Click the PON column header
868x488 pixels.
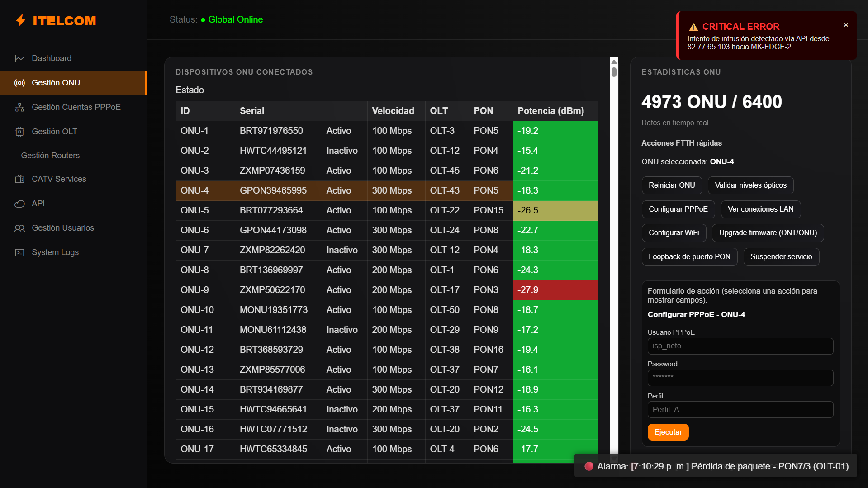491,111
